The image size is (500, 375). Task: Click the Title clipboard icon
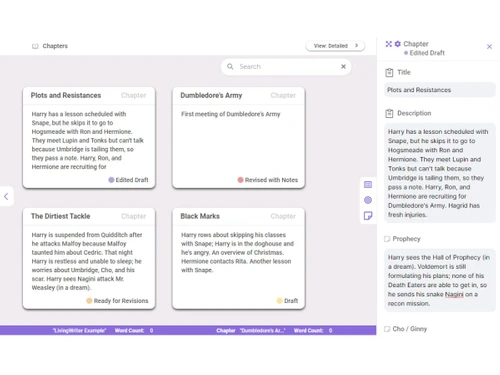[x=389, y=72]
